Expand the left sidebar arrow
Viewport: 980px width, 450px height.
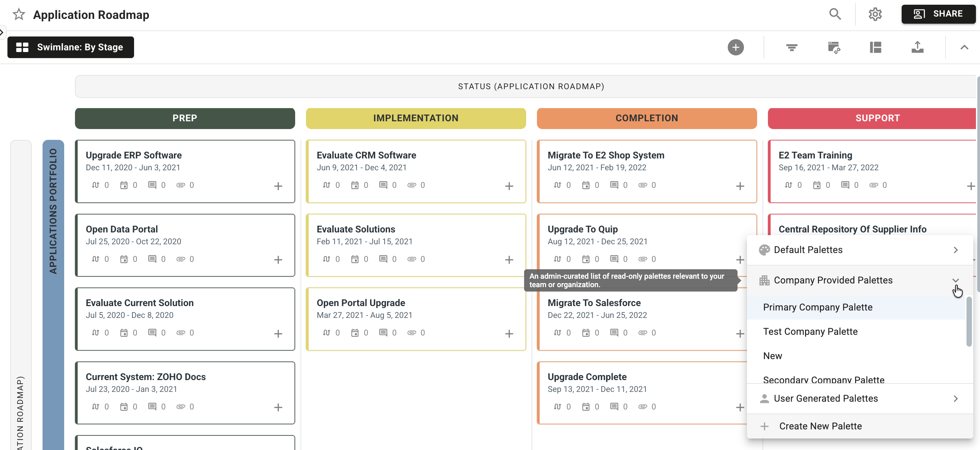[2, 32]
